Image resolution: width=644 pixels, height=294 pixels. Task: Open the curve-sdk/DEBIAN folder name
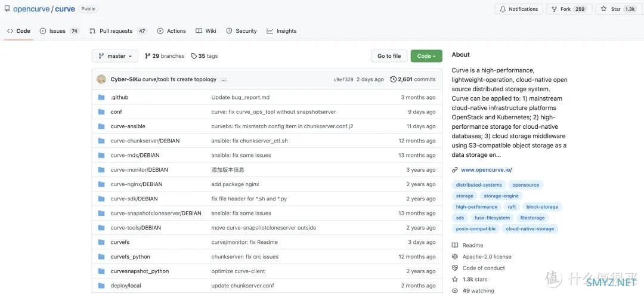pos(134,199)
